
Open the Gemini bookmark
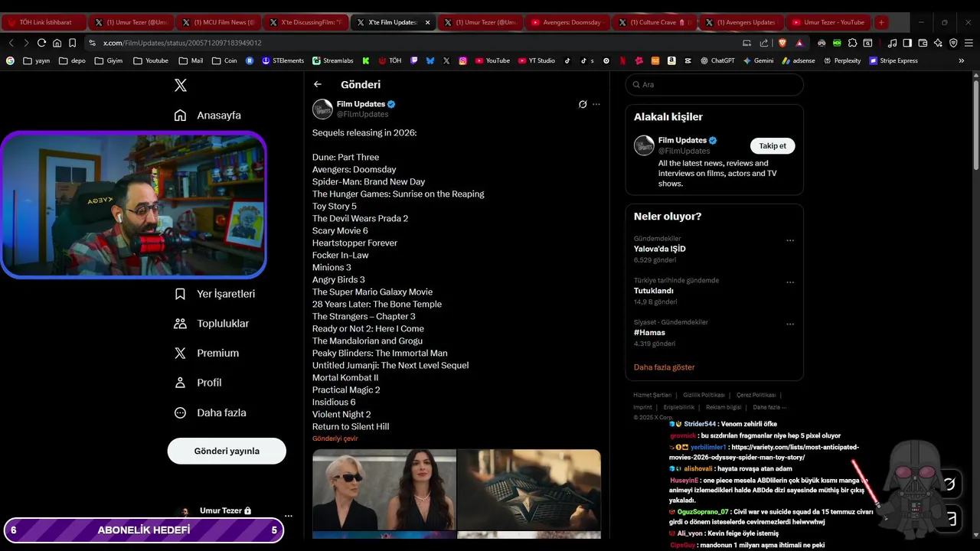tap(758, 60)
